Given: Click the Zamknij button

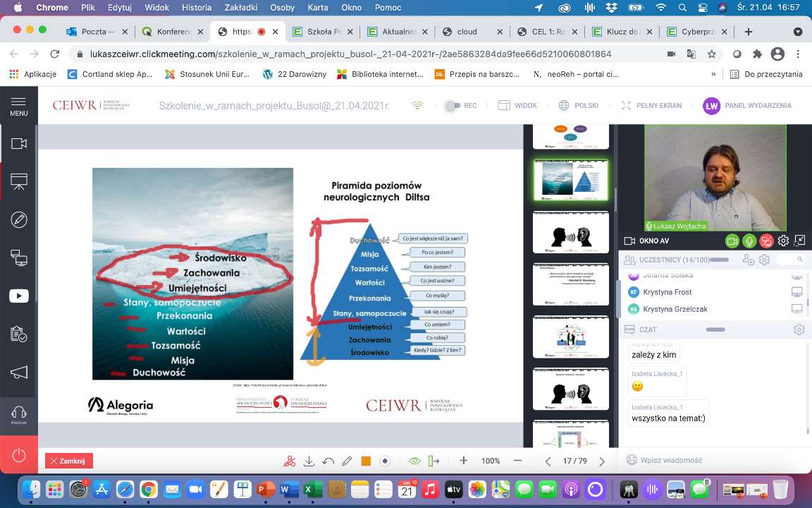Looking at the screenshot, I should coord(69,461).
